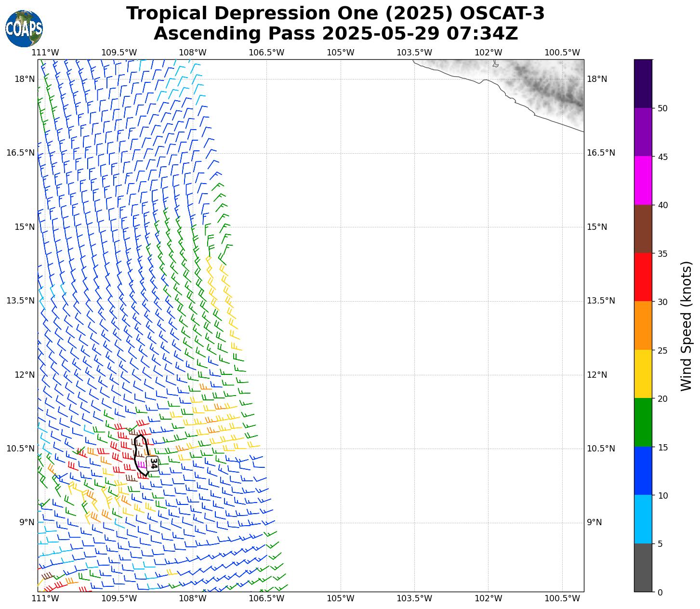Select the red 30-35 knot color band
Viewport: 700px width, 609px height.
pyautogui.click(x=643, y=277)
